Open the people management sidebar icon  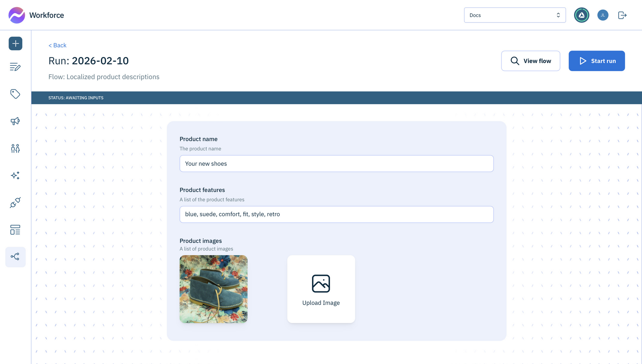coord(15,148)
